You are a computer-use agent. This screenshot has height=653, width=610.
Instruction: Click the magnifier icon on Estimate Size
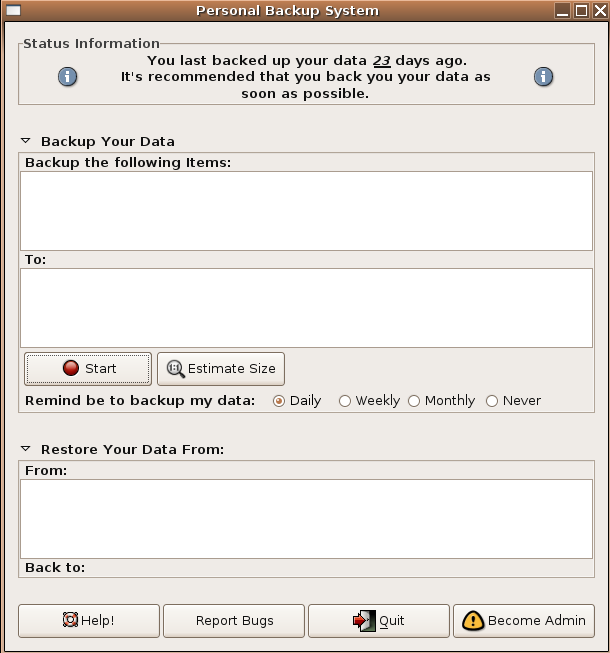176,369
